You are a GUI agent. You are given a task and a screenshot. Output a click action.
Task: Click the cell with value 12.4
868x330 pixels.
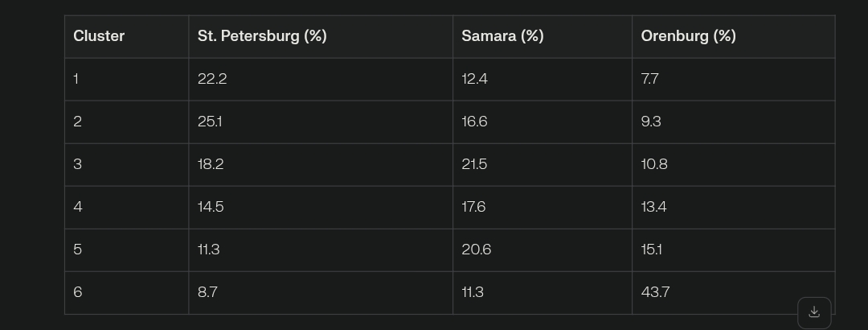[542, 80]
